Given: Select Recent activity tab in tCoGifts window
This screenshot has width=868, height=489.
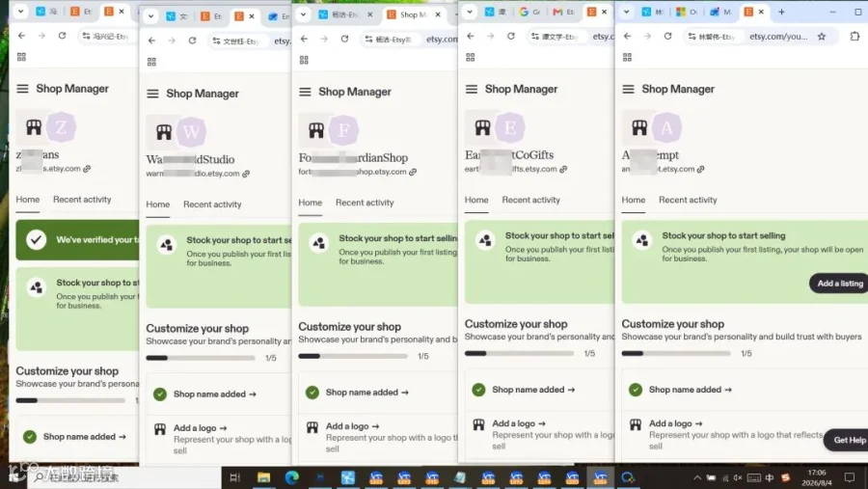Looking at the screenshot, I should 530,200.
